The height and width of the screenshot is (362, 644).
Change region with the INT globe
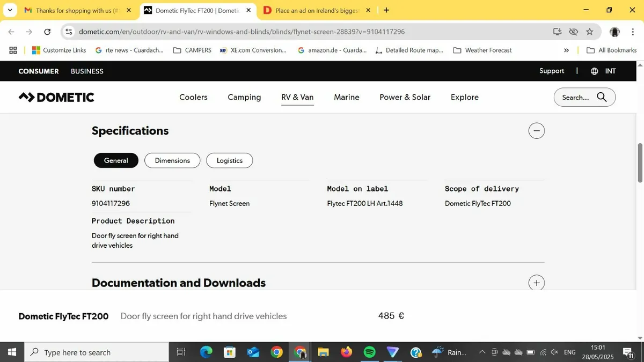[x=603, y=71]
